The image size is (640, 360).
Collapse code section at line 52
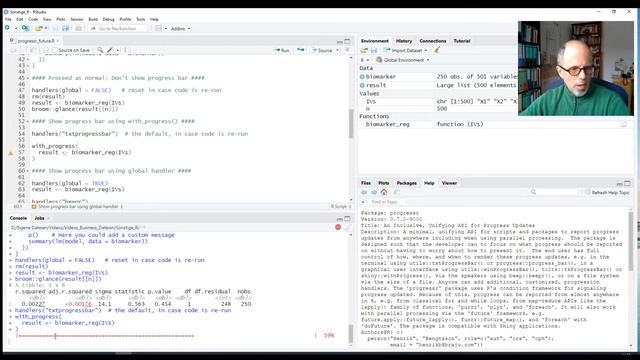(x=28, y=121)
